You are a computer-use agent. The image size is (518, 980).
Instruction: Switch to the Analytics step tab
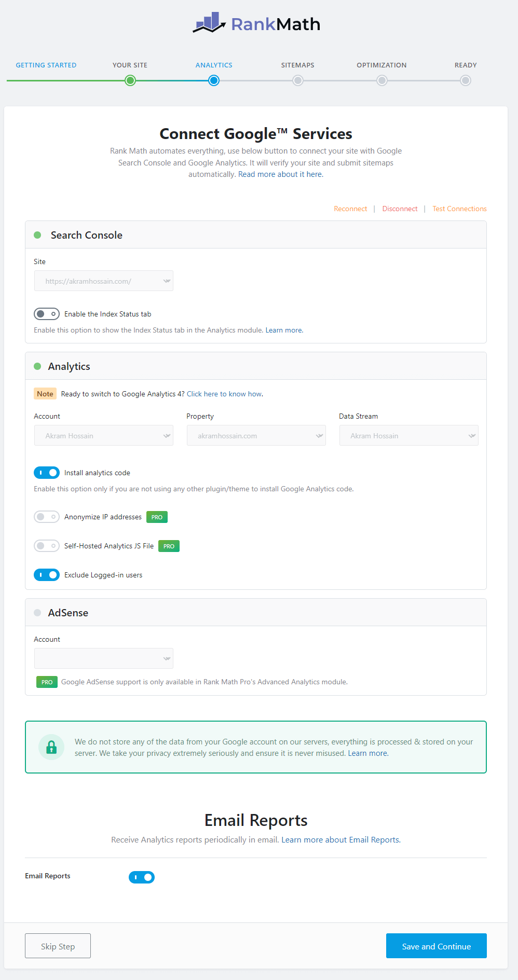pos(214,65)
